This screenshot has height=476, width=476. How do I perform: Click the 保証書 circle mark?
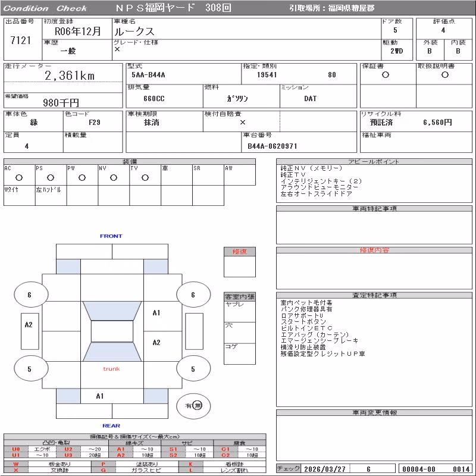[386, 75]
